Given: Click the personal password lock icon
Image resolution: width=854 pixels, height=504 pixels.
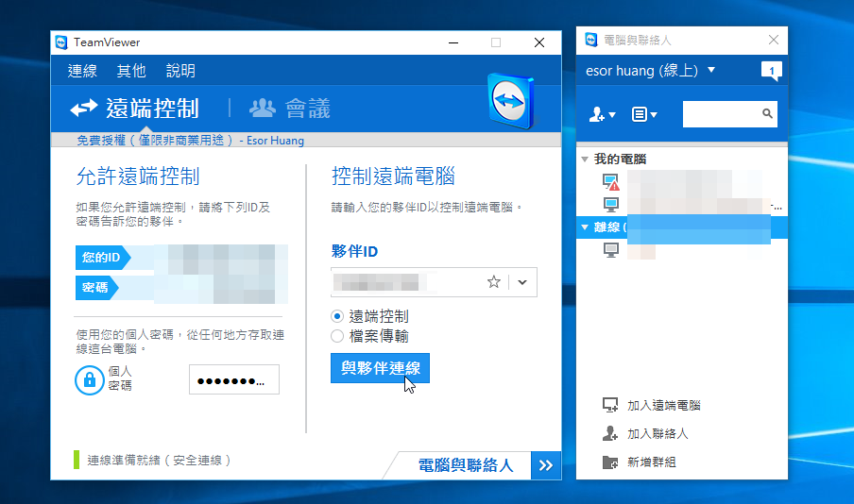Looking at the screenshot, I should 90,380.
